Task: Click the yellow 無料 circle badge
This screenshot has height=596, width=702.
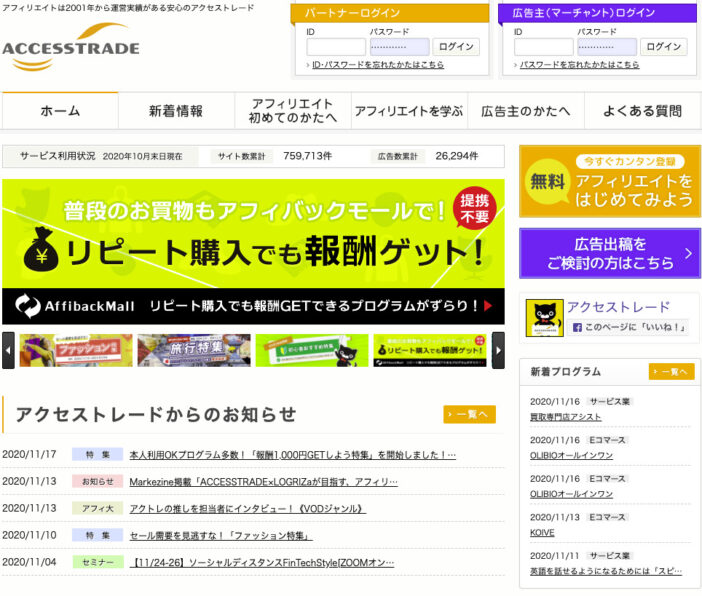Action: point(547,181)
